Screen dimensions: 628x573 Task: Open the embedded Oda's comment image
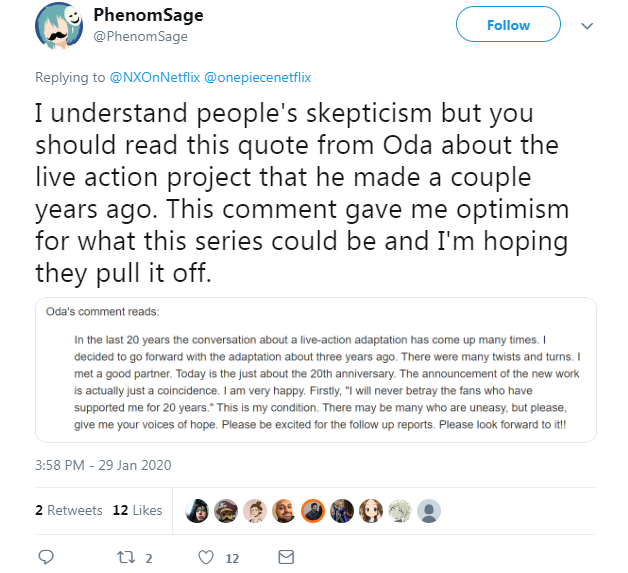click(x=316, y=370)
